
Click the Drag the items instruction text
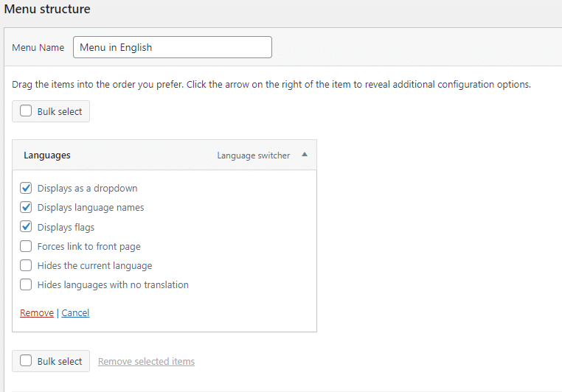point(271,85)
